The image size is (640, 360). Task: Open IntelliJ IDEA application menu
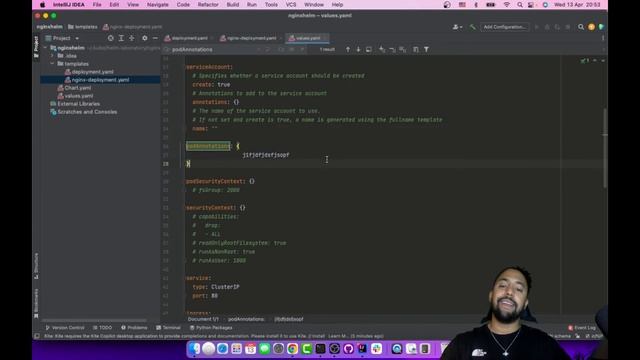69,5
